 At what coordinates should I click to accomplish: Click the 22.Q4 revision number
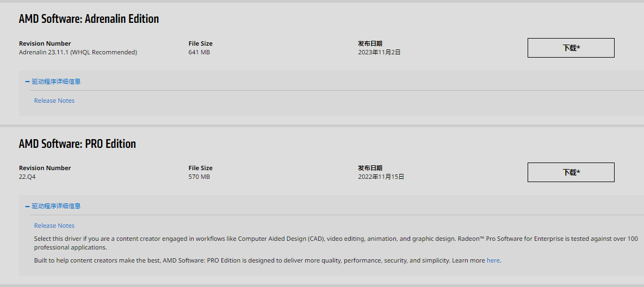point(27,177)
